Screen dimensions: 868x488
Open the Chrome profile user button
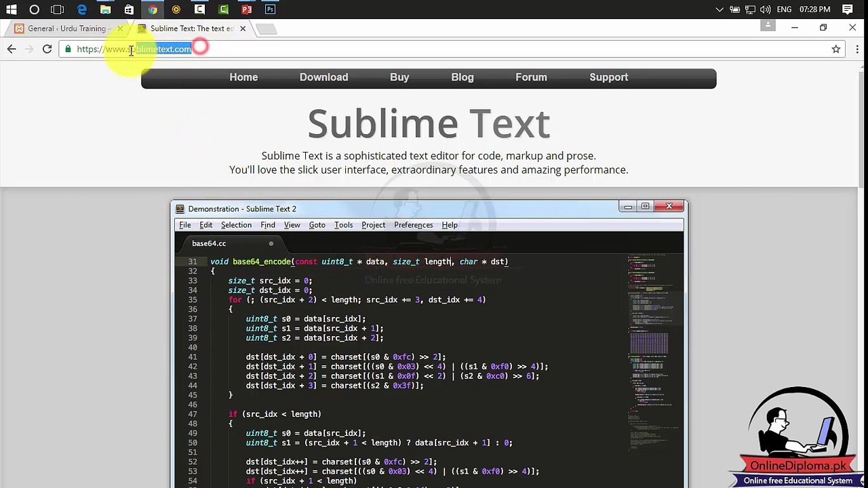pos(768,26)
